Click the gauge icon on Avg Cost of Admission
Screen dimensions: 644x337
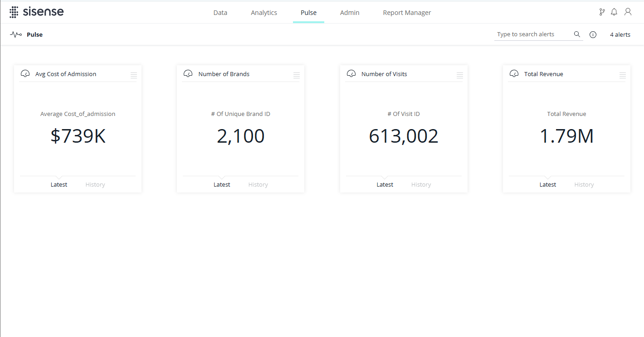click(25, 74)
